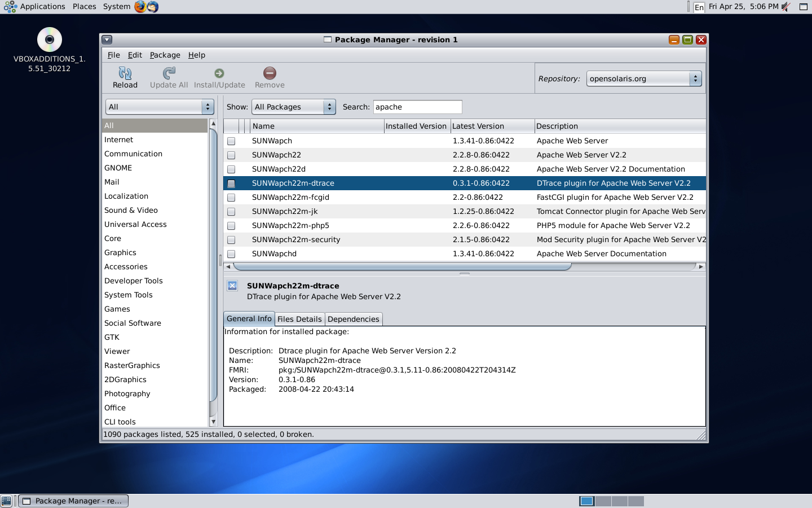Select the Graphics category
Screen dimensions: 812x508
pos(155,252)
